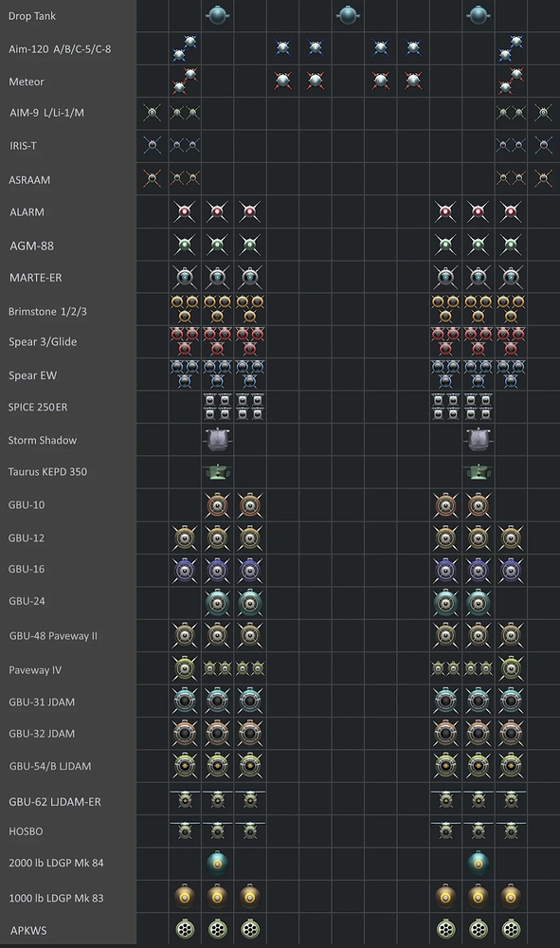
Task: Click the leftmost large Paveway IV icon
Action: pos(185,668)
